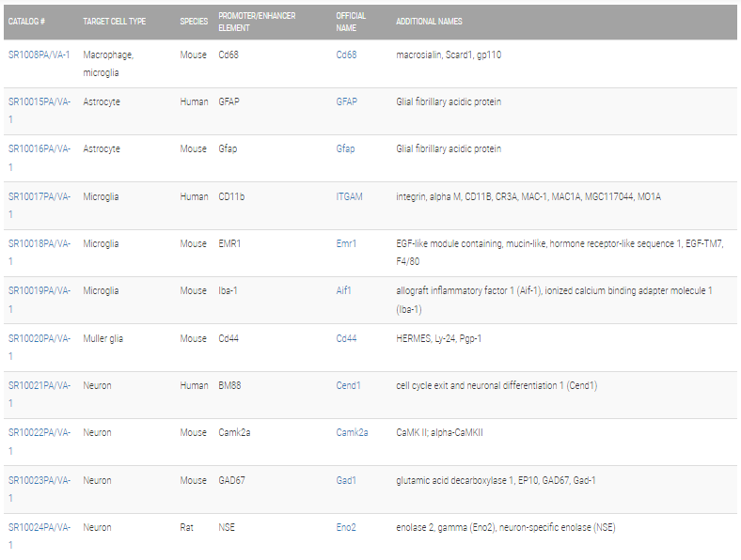This screenshot has width=741, height=560.
Task: Follow the ITGAM official name link
Action: coord(349,196)
